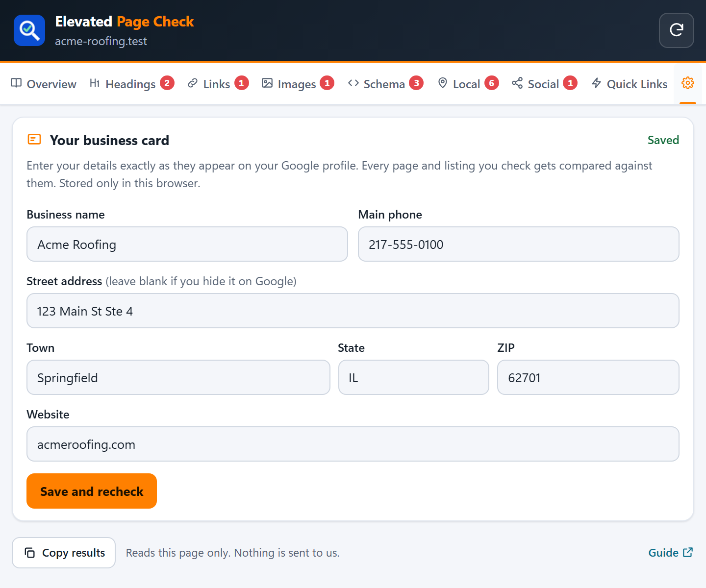Image resolution: width=706 pixels, height=588 pixels.
Task: Click the red badge 2 on Headings tab
Action: (167, 83)
